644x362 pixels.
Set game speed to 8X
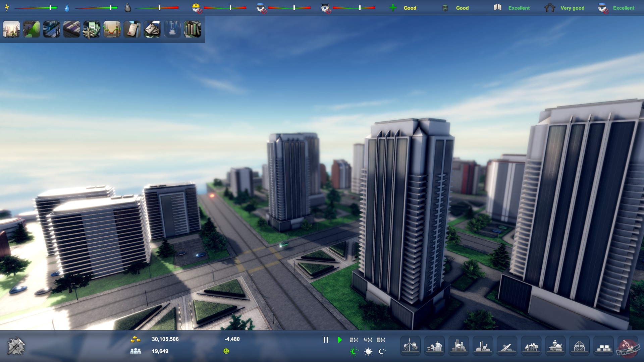tap(380, 340)
